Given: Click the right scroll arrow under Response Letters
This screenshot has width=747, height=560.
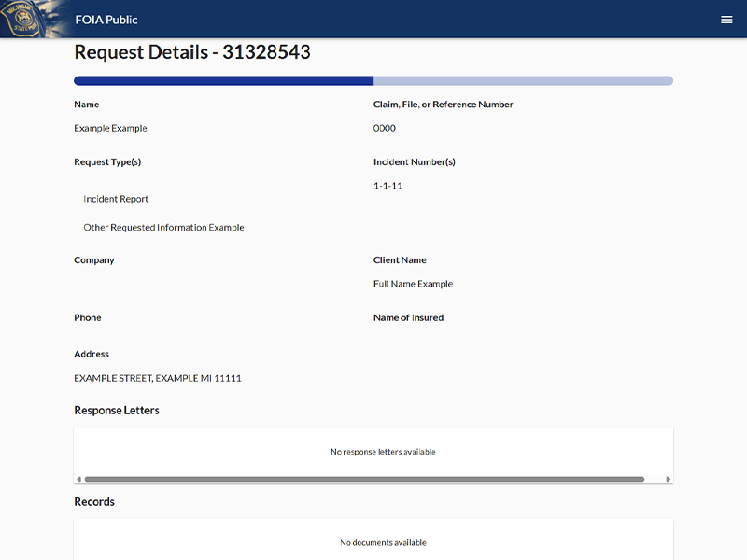Looking at the screenshot, I should [x=668, y=480].
